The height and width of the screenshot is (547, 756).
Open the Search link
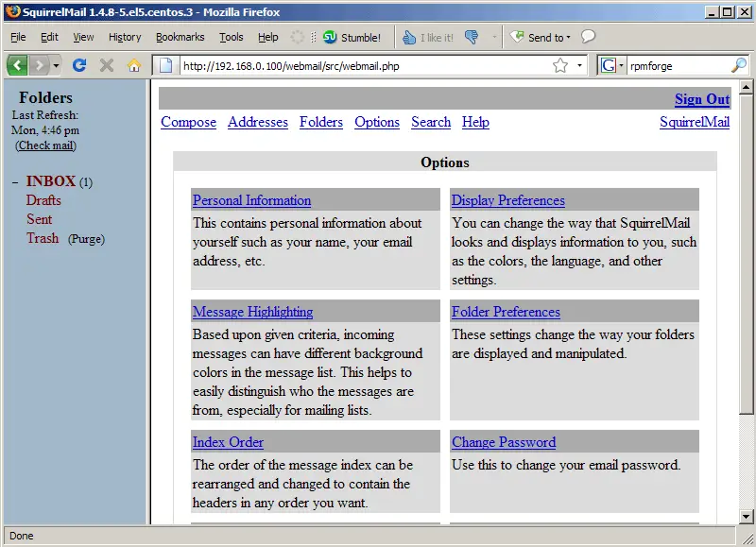[431, 122]
